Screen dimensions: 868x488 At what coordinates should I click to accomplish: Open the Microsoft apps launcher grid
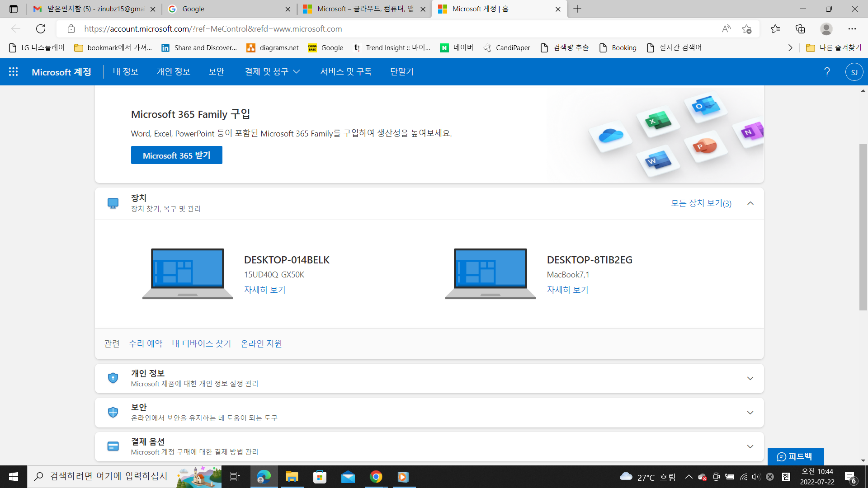click(13, 72)
